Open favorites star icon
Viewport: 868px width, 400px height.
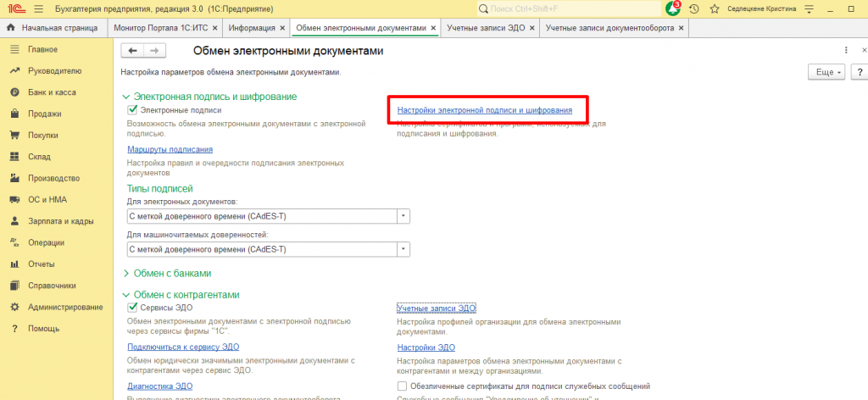tap(715, 9)
